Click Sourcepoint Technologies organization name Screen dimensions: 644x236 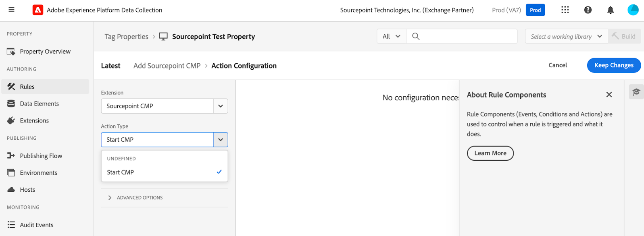pyautogui.click(x=407, y=10)
